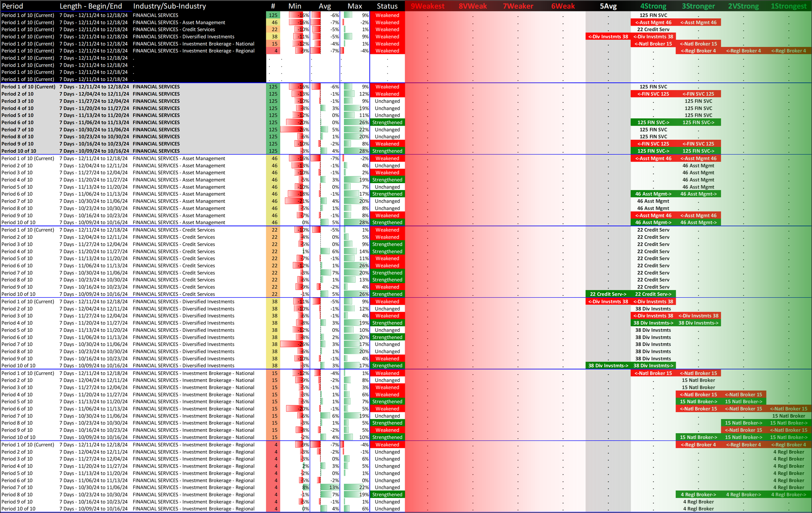Click the 2VStrong column header
812x513 pixels.
743,6
